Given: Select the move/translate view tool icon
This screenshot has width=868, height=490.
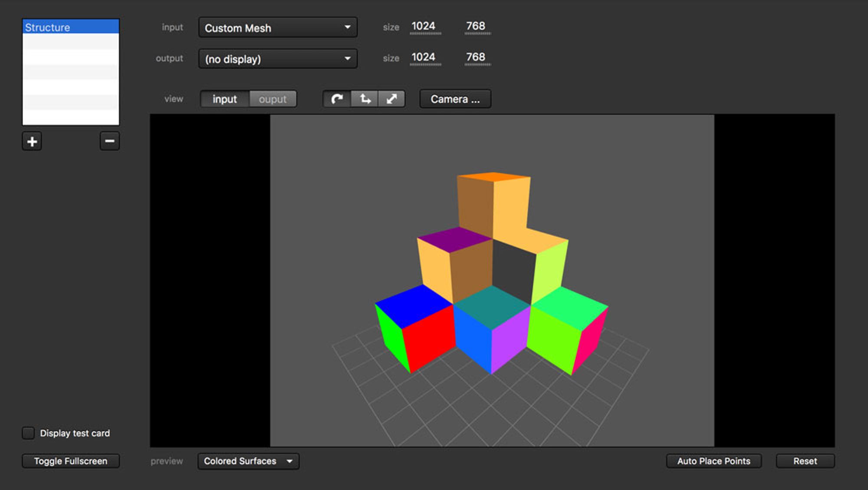Looking at the screenshot, I should click(x=365, y=99).
